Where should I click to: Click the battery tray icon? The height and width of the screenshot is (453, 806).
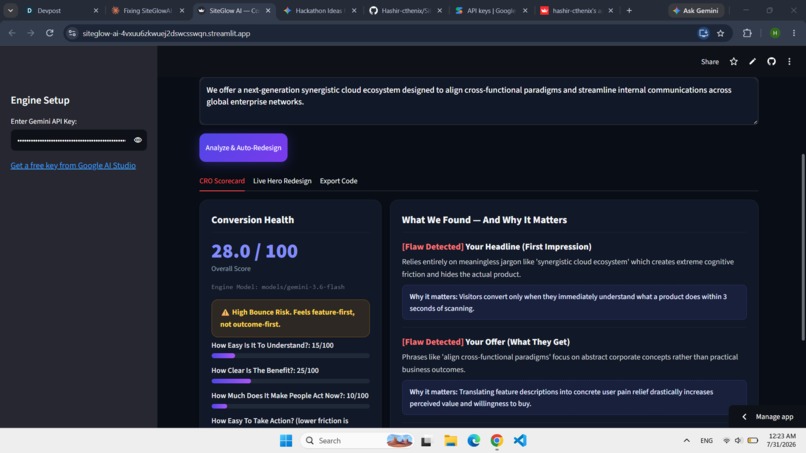click(753, 441)
